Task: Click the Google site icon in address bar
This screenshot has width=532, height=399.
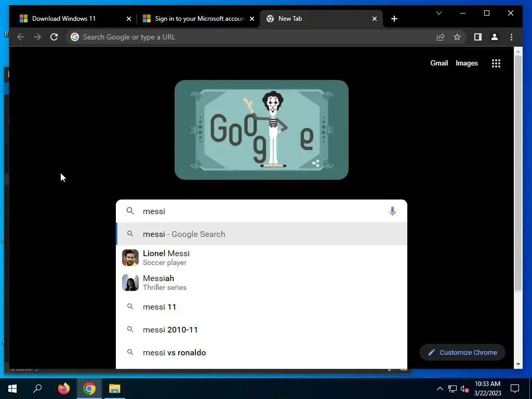Action: click(75, 37)
